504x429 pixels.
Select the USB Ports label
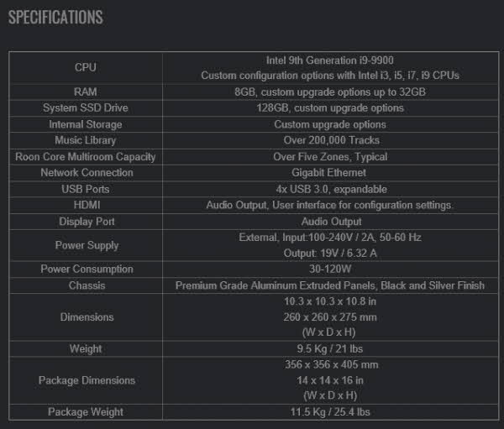click(86, 189)
